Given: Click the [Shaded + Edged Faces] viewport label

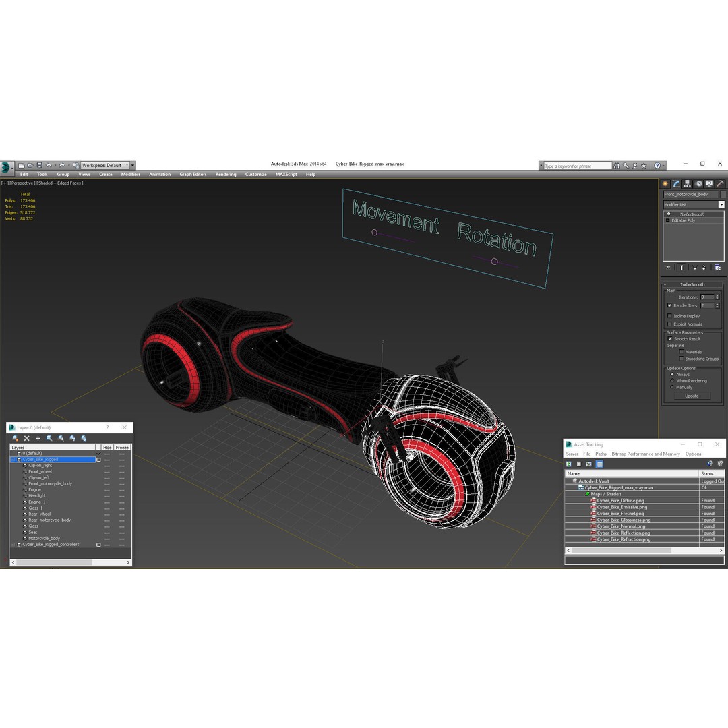Looking at the screenshot, I should point(60,183).
